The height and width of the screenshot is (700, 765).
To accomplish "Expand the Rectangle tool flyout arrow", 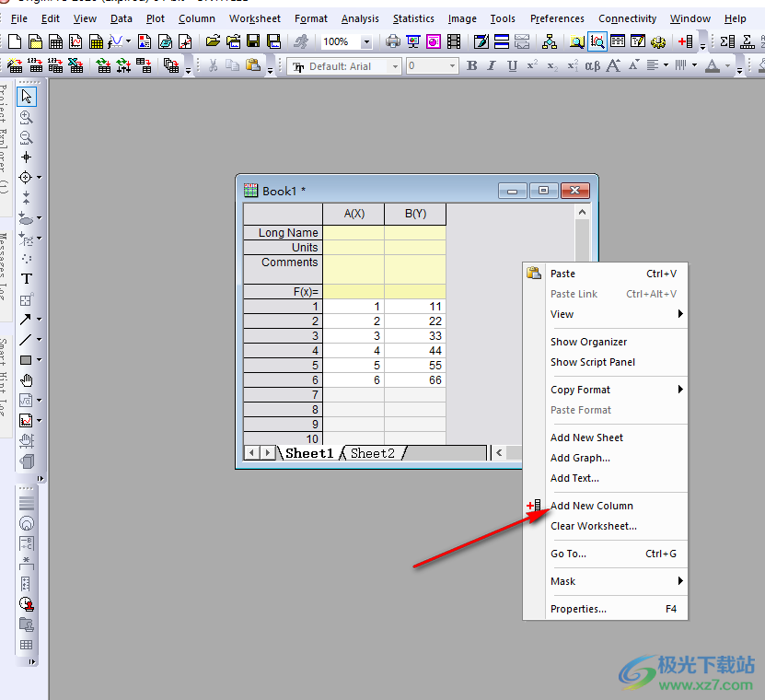I will [40, 360].
